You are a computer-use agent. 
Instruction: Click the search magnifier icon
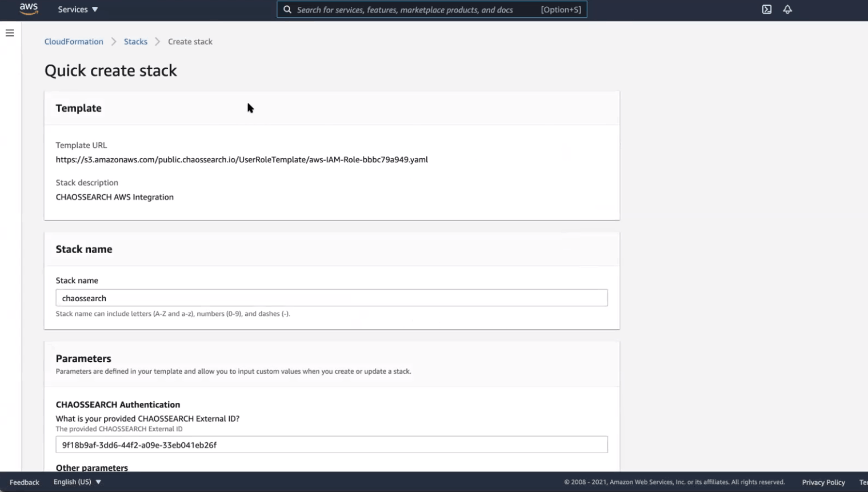coord(287,10)
